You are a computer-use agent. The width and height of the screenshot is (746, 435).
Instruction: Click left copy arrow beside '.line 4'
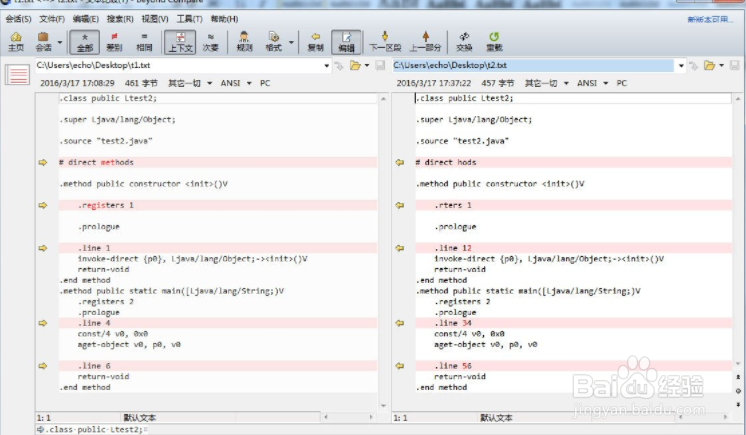43,323
